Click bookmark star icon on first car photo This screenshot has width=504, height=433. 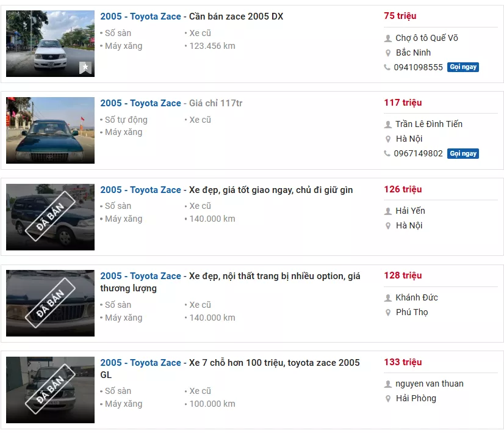coord(85,68)
